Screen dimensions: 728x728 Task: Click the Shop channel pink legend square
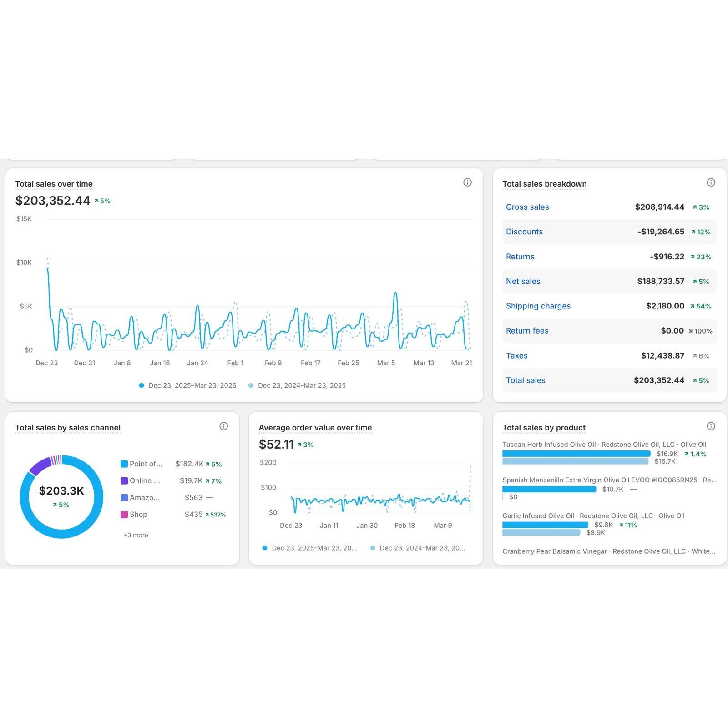click(x=124, y=515)
